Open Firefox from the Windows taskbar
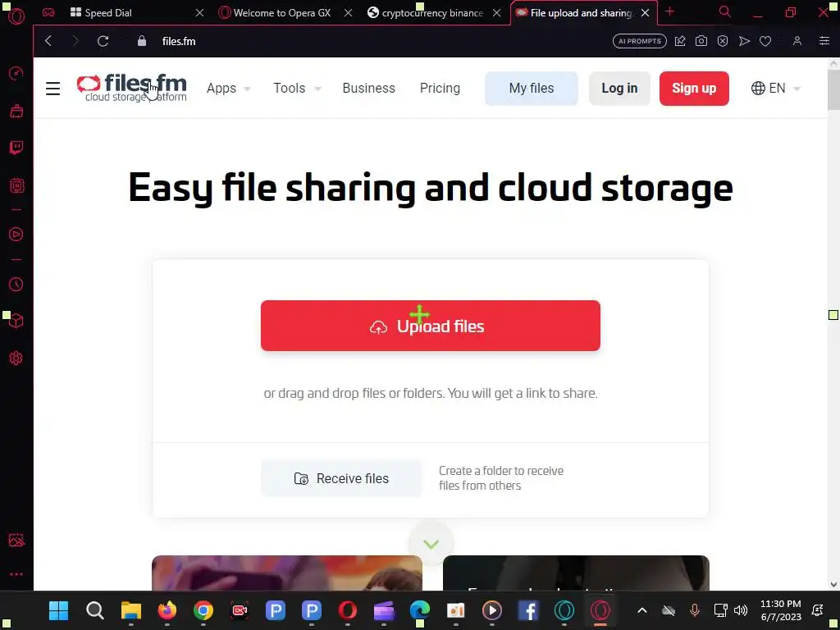This screenshot has width=840, height=630. (167, 610)
